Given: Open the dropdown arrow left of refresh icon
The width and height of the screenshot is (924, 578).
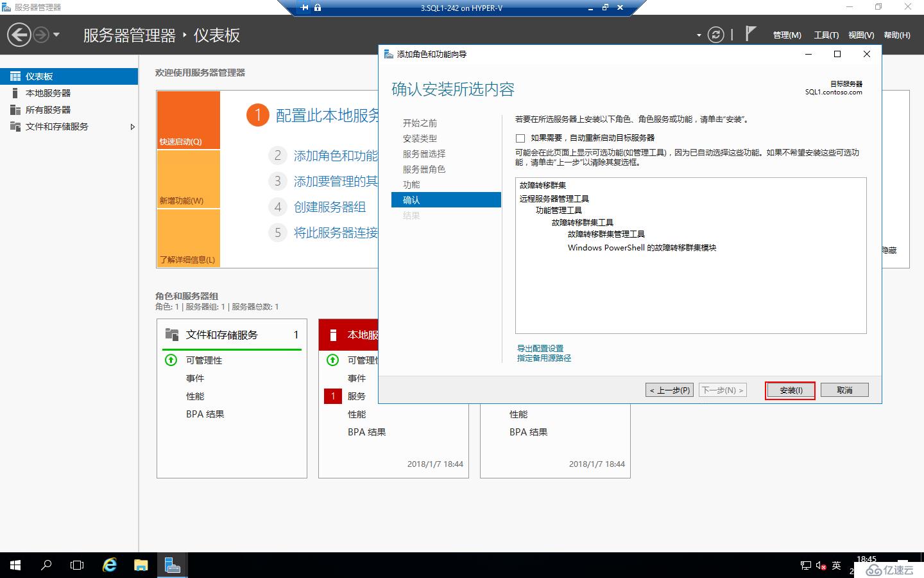Looking at the screenshot, I should [x=699, y=35].
